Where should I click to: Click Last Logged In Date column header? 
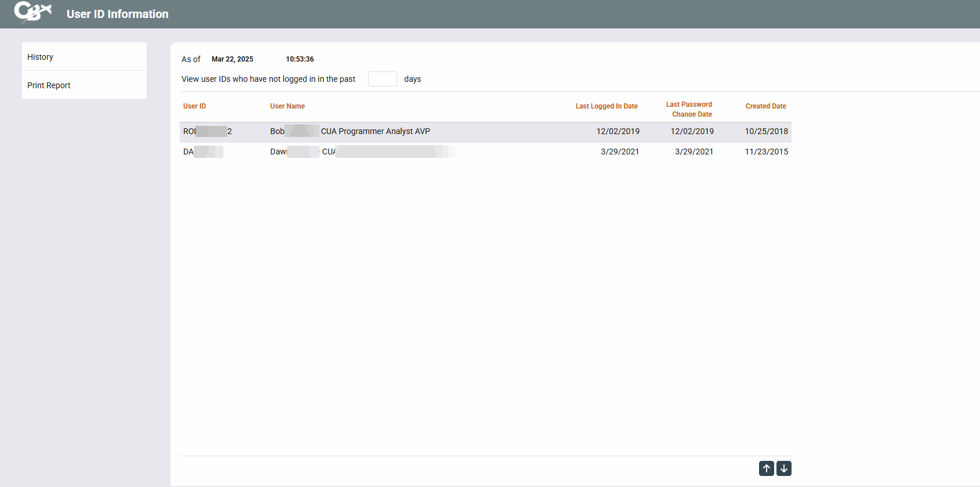pos(606,106)
